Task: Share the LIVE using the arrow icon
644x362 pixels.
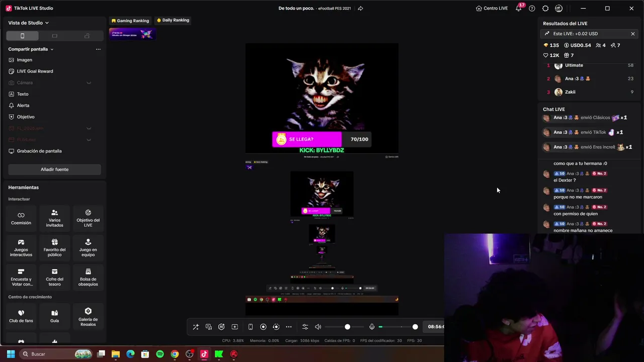Action: click(360, 8)
